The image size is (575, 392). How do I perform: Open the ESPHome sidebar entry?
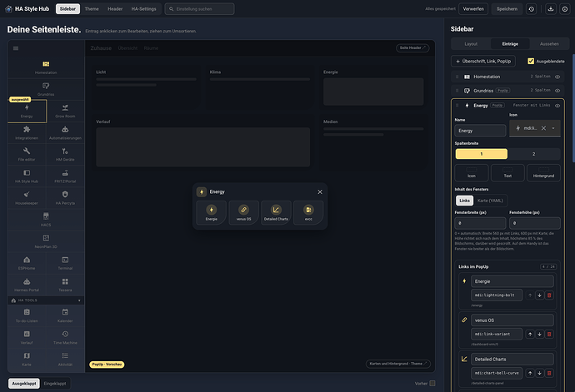pos(27,263)
